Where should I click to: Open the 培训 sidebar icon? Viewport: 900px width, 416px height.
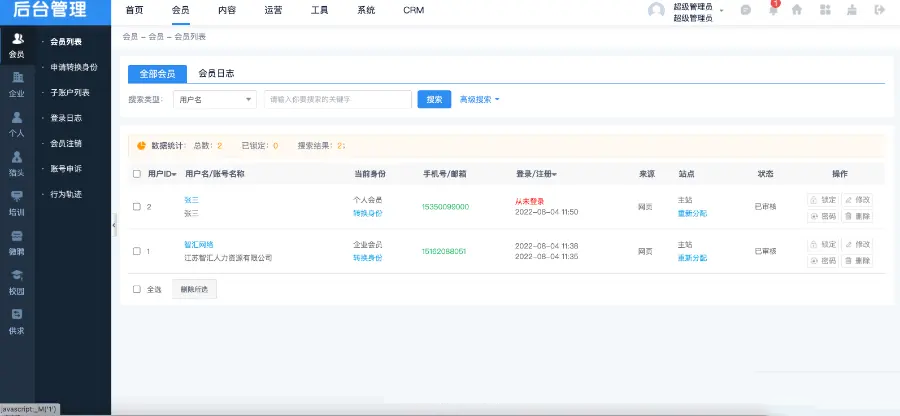point(17,201)
